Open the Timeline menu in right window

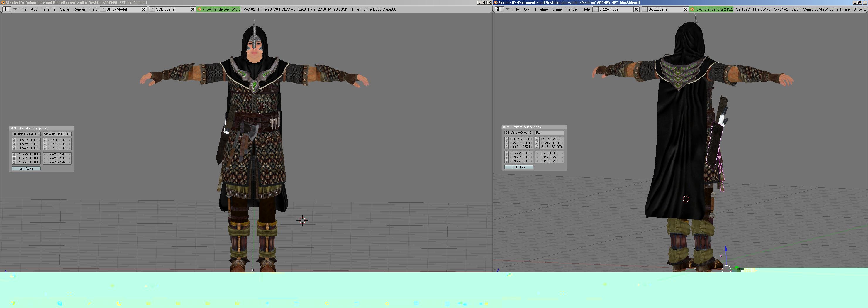(x=541, y=9)
